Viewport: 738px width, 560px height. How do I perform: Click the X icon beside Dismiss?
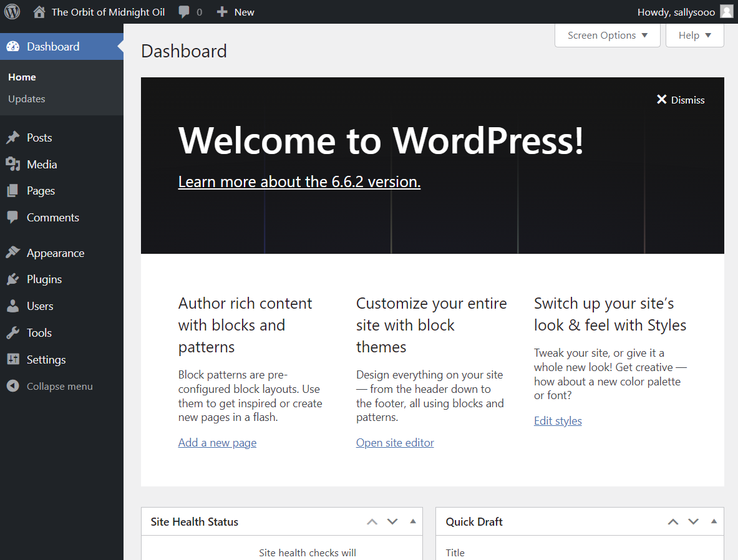point(662,99)
